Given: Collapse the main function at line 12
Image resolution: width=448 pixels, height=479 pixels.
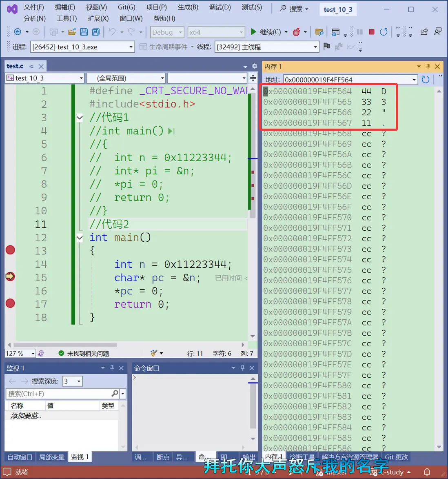Looking at the screenshot, I should [x=80, y=238].
